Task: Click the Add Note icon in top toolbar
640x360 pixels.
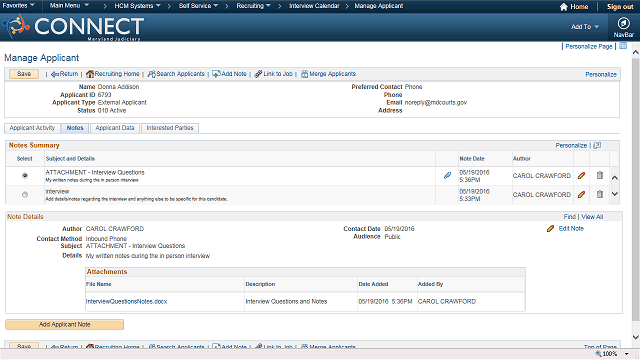Action: tap(216, 74)
